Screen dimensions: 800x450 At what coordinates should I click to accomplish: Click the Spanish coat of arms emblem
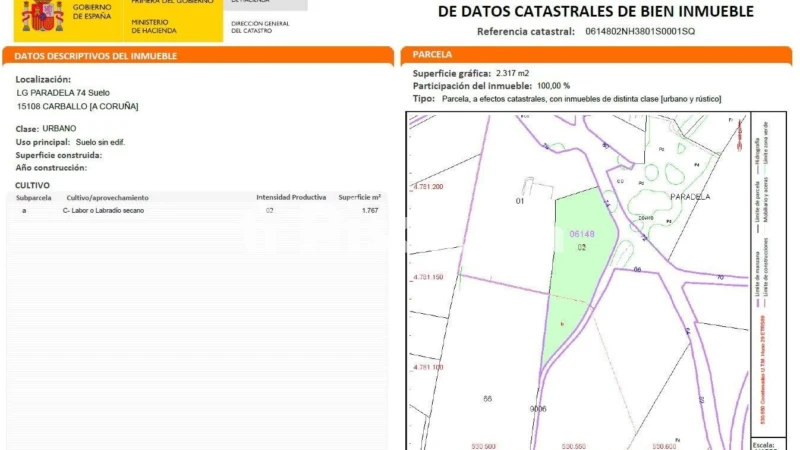click(42, 15)
